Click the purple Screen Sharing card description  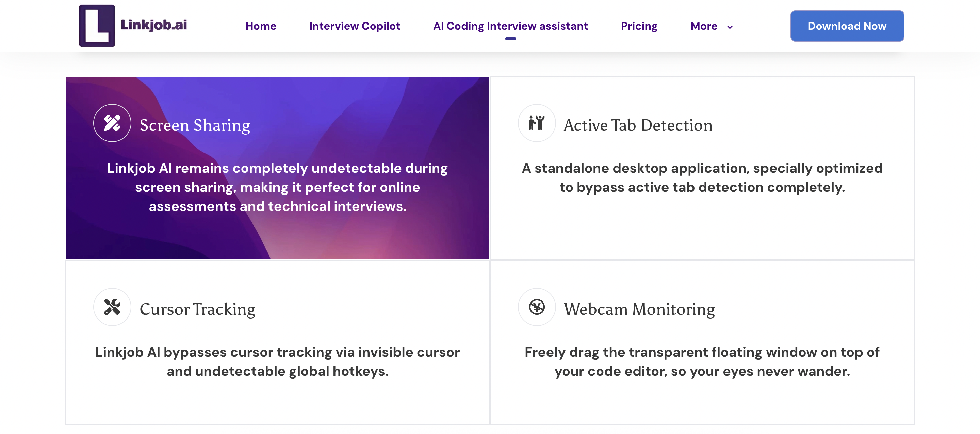(x=277, y=187)
